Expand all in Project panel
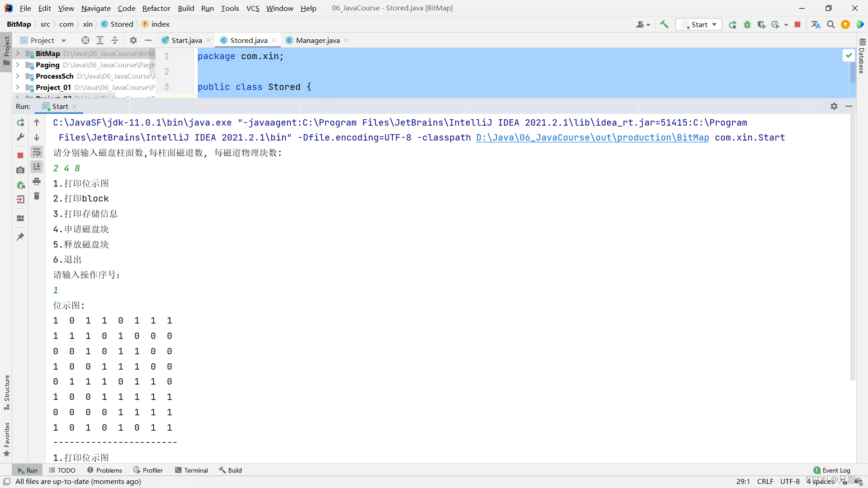The image size is (868, 488). point(100,40)
